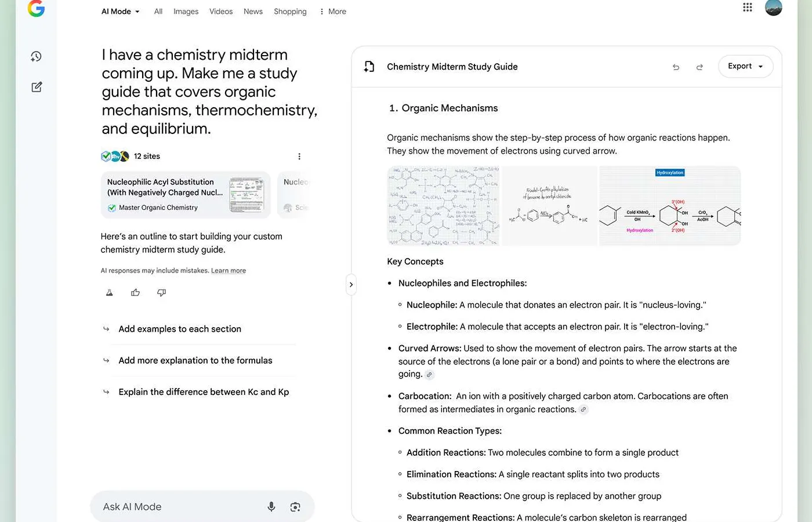
Task: Click the thumbs up feedback icon
Action: click(x=135, y=293)
